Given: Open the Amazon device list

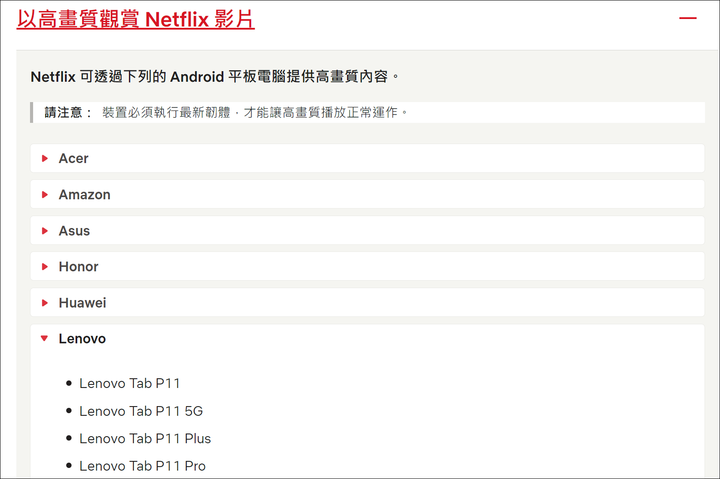Looking at the screenshot, I should 367,194.
